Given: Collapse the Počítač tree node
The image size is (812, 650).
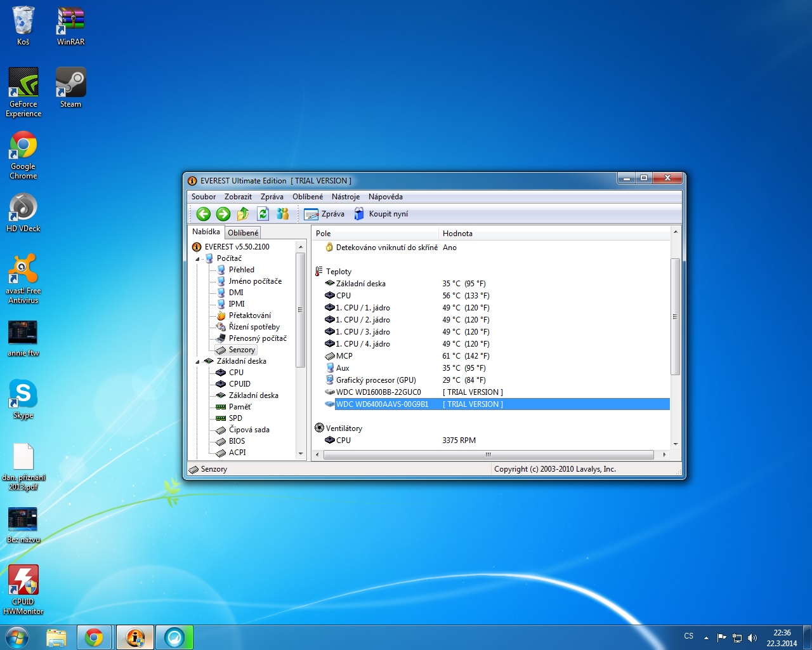Looking at the screenshot, I should 197,259.
